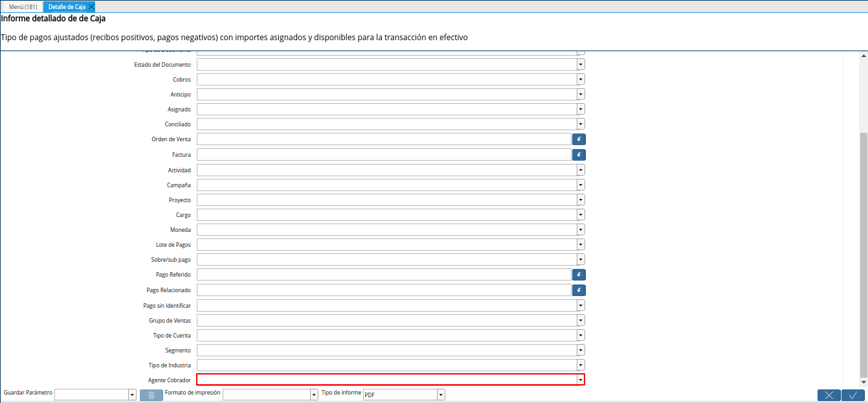Screen dimensions: 868x403
Task: Expand the Proyecto dropdown
Action: point(581,200)
